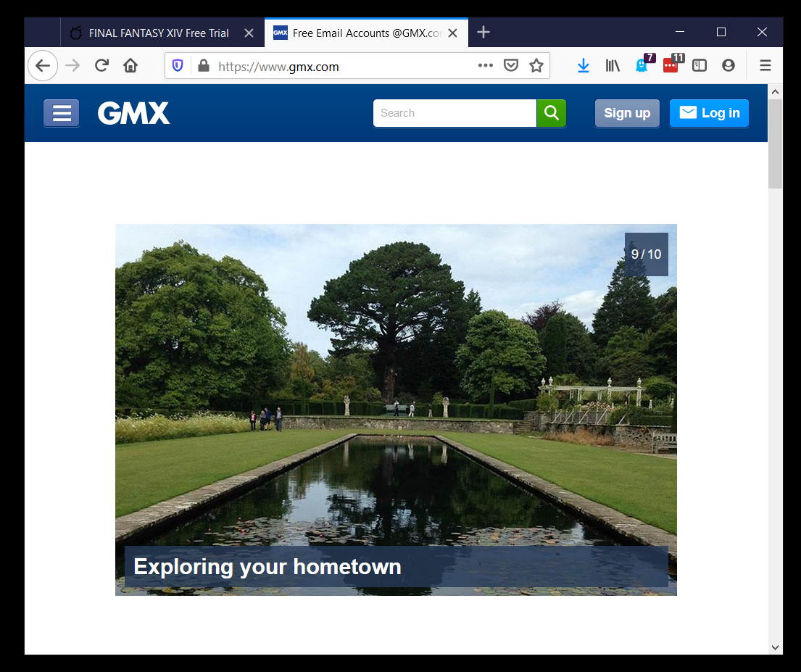801x672 pixels.
Task: Open the red extension with 11 badge
Action: click(x=671, y=66)
